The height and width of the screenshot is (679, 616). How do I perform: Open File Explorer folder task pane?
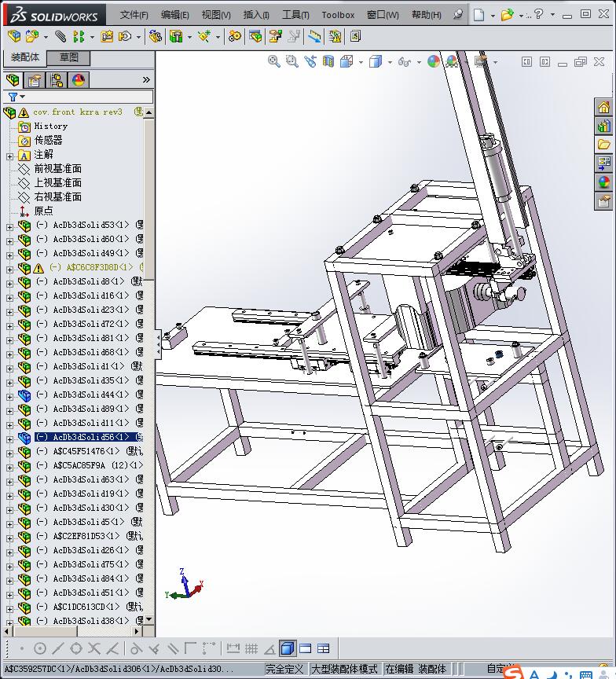[604, 145]
